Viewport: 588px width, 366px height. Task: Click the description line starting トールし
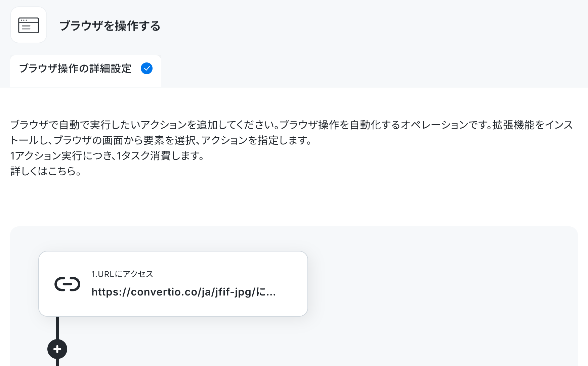(x=162, y=140)
